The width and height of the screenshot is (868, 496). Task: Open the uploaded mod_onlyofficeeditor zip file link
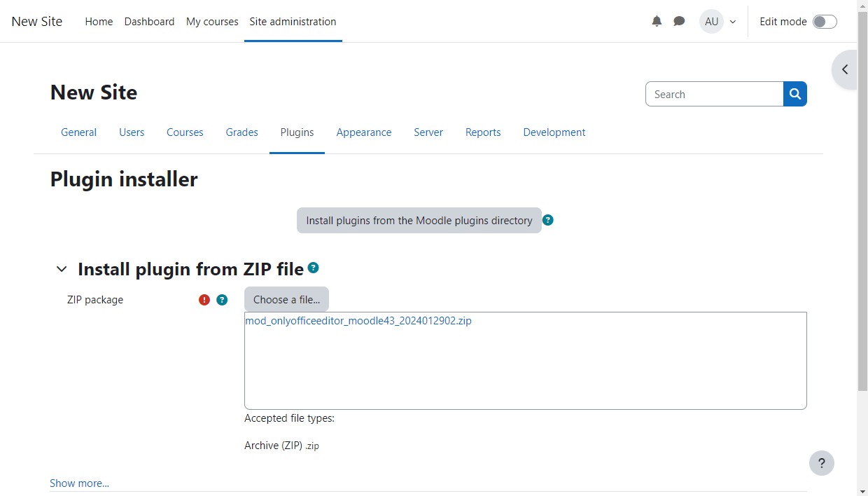(x=358, y=321)
